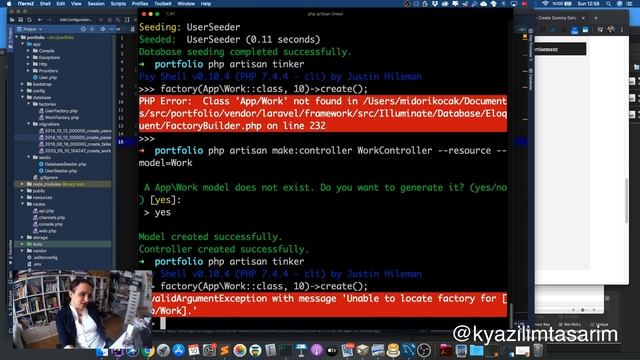Click the webcam video overlay thumbnail
The height and width of the screenshot is (360, 640).
82,309
